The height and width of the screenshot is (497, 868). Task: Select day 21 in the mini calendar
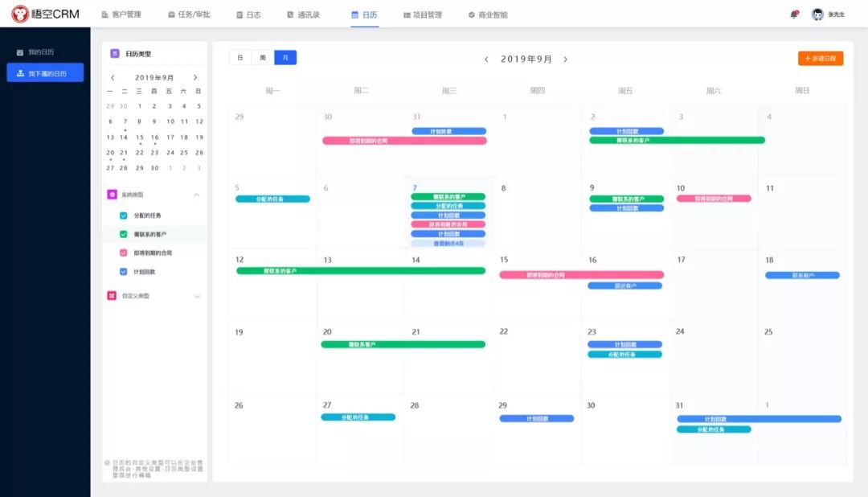click(x=124, y=152)
